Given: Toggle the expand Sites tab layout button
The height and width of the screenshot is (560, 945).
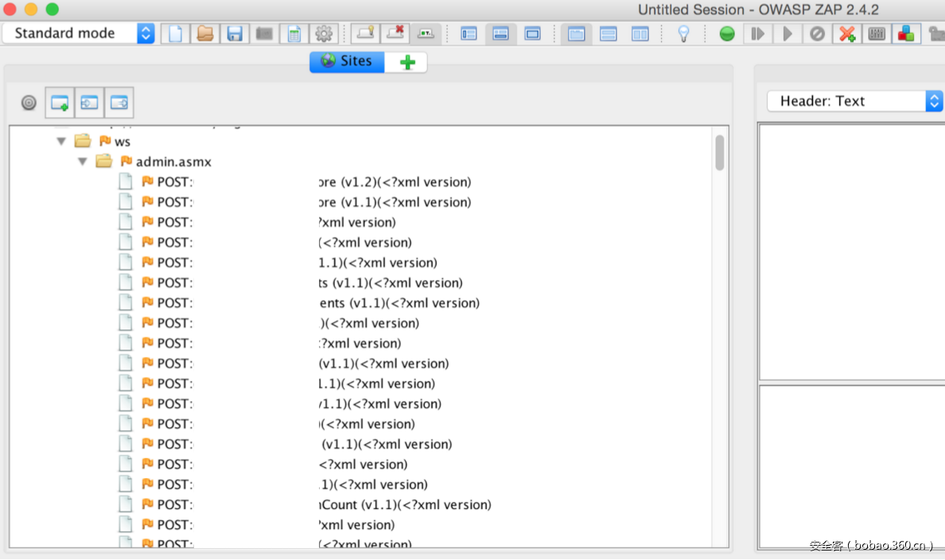Looking at the screenshot, I should click(469, 33).
